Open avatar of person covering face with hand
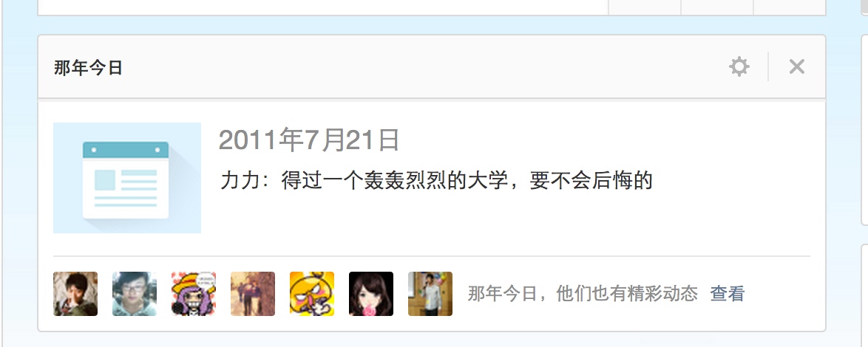Image resolution: width=868 pixels, height=347 pixels. click(75, 294)
